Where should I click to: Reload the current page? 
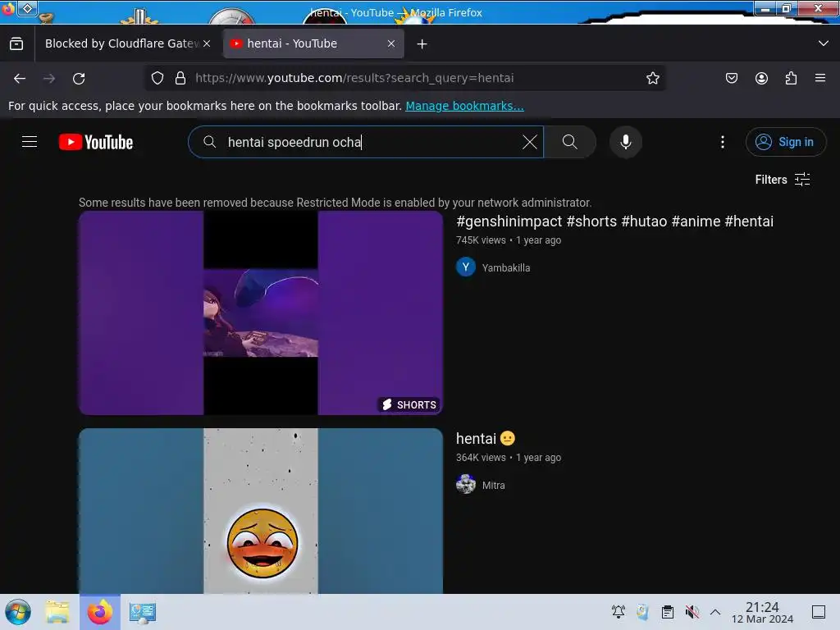[x=79, y=78]
